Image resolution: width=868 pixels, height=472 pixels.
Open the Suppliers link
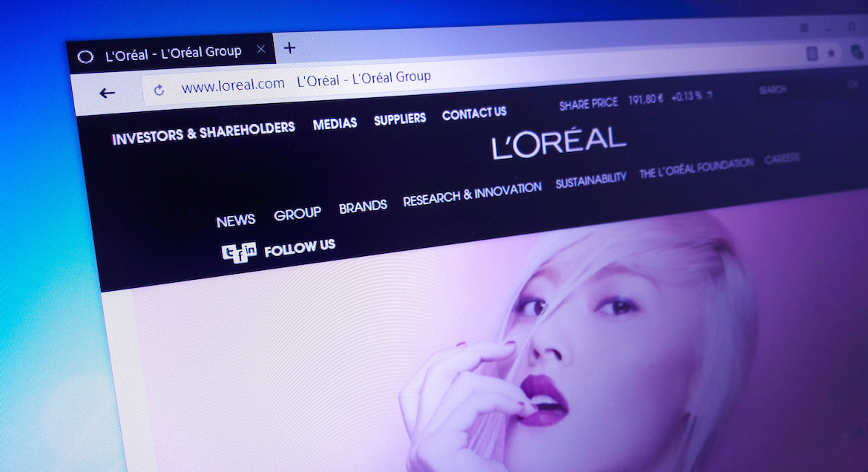tap(400, 119)
